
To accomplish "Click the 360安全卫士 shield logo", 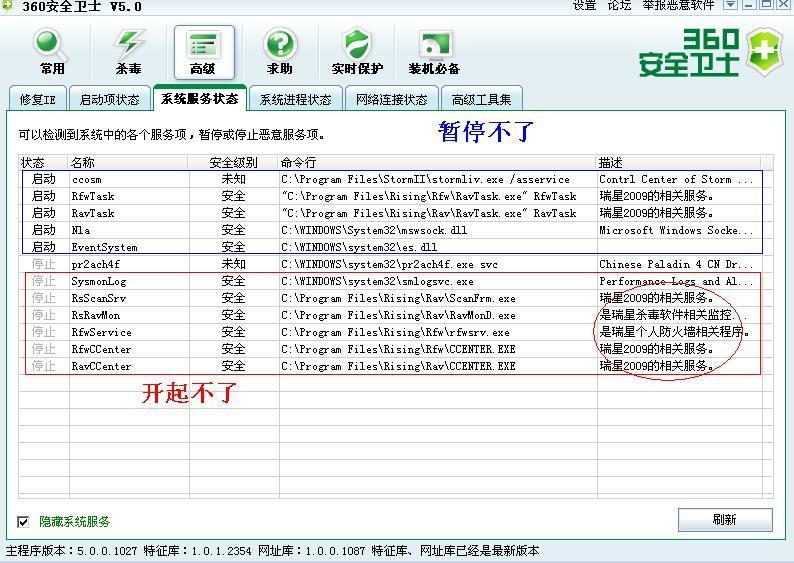I will click(766, 52).
